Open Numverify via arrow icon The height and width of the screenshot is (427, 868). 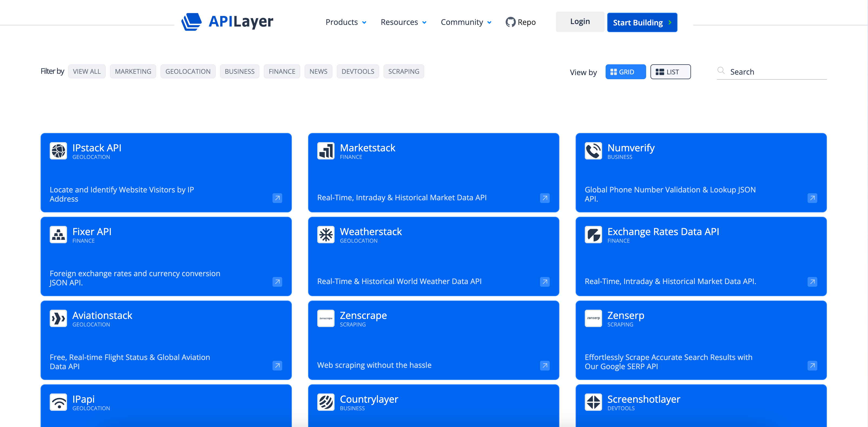(812, 198)
